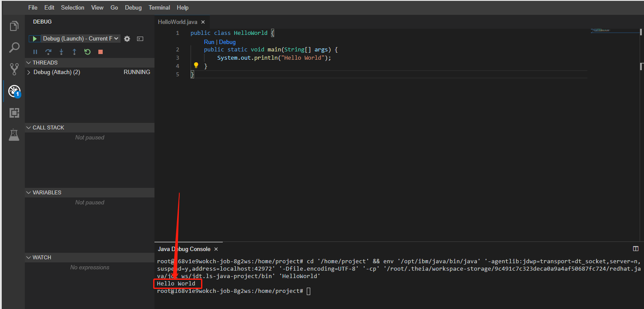Open the debug console icon
This screenshot has height=309, width=644.
pyautogui.click(x=140, y=39)
